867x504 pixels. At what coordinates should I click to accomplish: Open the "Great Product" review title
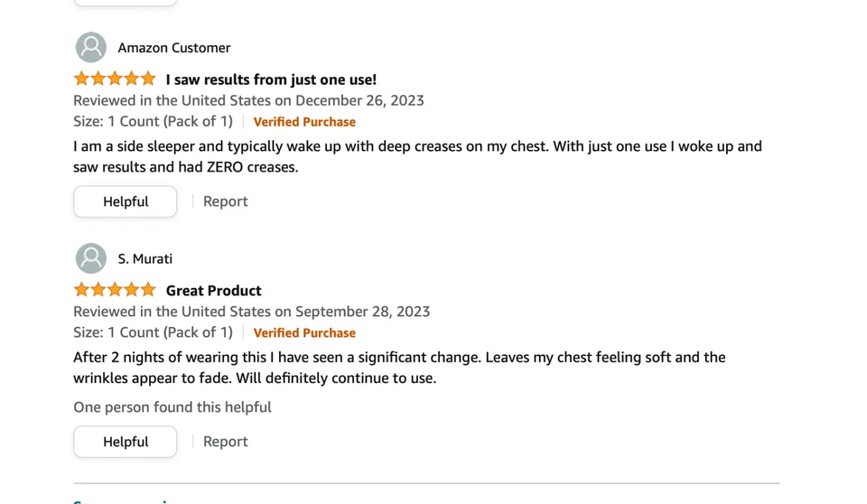[214, 291]
